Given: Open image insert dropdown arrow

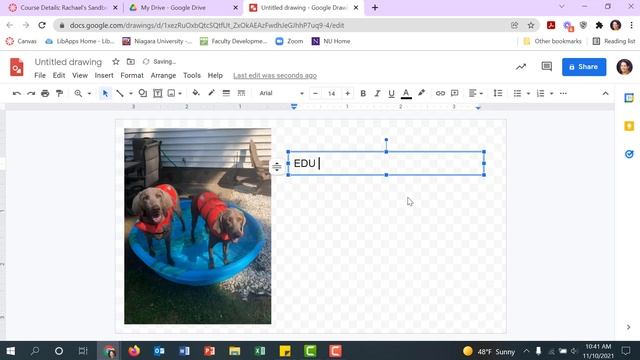Looking at the screenshot, I should 180,94.
